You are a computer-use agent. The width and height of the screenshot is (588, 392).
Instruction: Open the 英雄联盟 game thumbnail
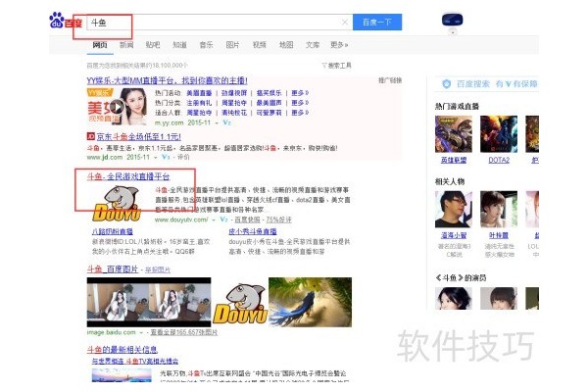tap(454, 134)
